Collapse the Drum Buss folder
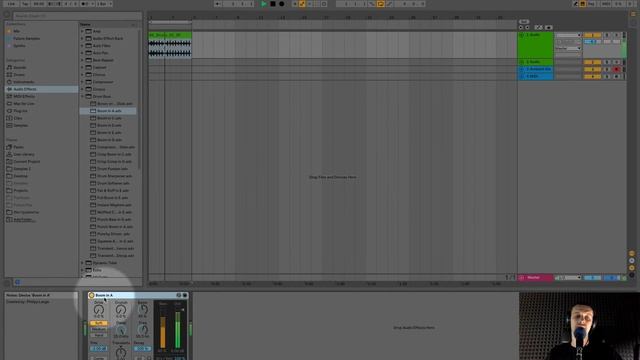The width and height of the screenshot is (640, 360). point(82,96)
